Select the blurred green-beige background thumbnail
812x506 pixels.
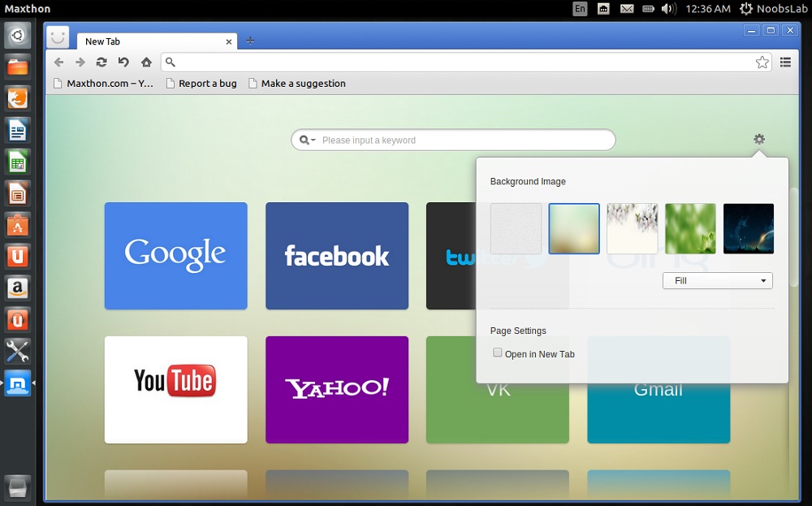click(x=574, y=228)
